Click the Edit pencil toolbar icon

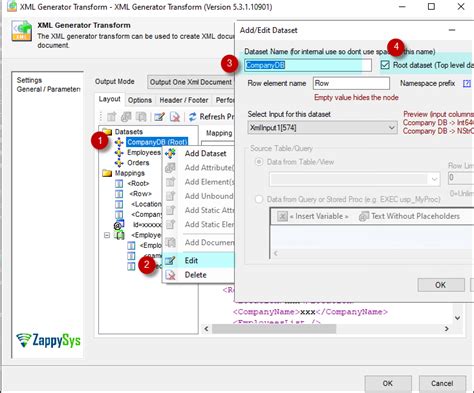159,117
